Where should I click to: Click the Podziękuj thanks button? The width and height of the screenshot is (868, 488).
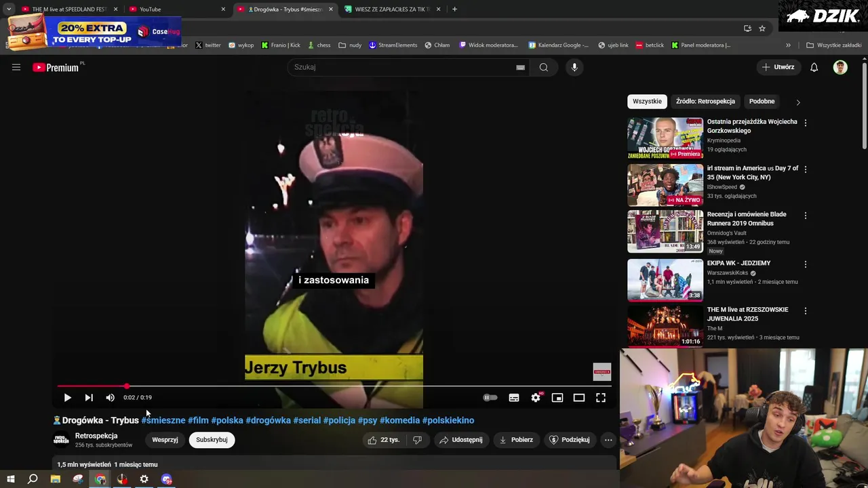pos(570,440)
